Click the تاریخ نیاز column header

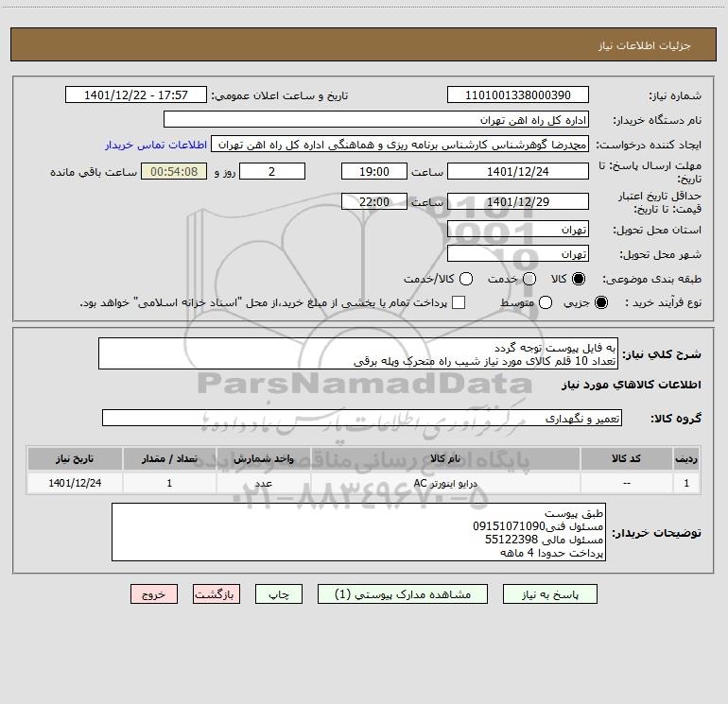(75, 459)
